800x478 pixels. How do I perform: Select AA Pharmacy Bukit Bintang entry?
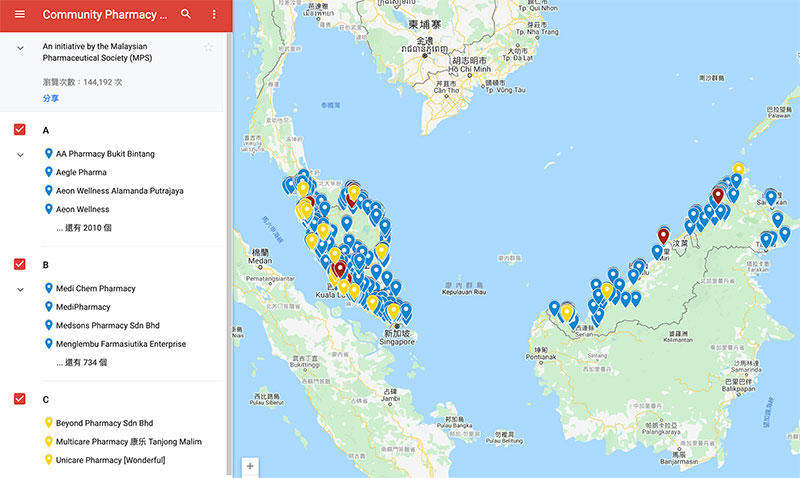pos(105,154)
